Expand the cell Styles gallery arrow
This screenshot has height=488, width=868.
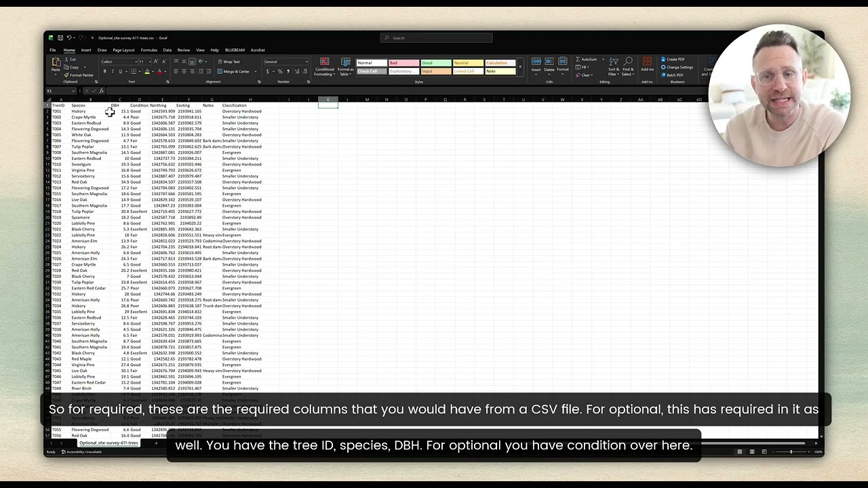tap(520, 66)
